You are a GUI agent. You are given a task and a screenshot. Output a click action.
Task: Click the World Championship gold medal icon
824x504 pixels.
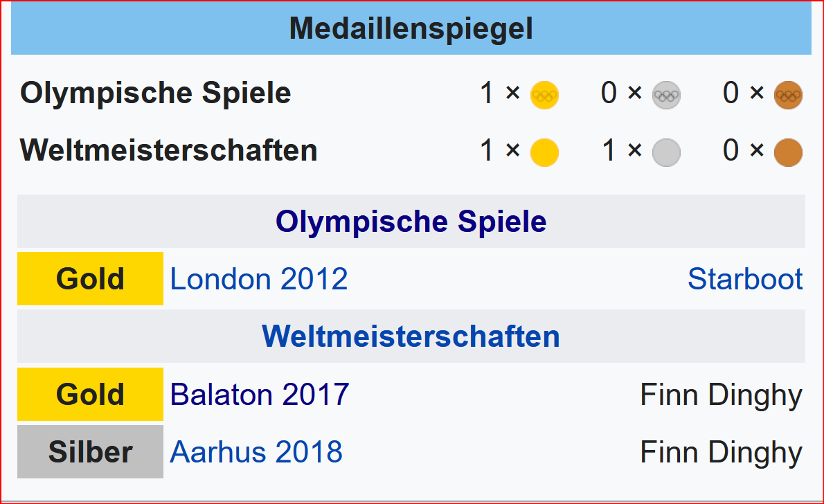tap(544, 152)
